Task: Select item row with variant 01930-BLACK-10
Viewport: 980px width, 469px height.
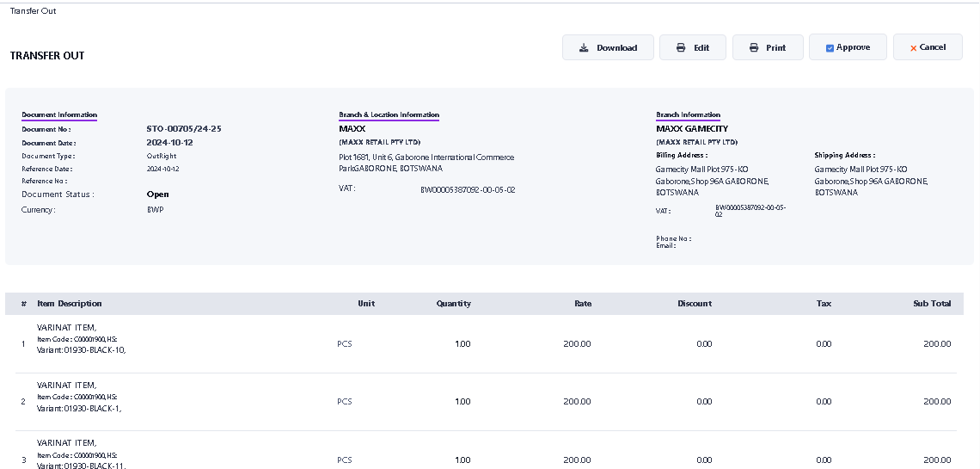Action: (x=81, y=349)
